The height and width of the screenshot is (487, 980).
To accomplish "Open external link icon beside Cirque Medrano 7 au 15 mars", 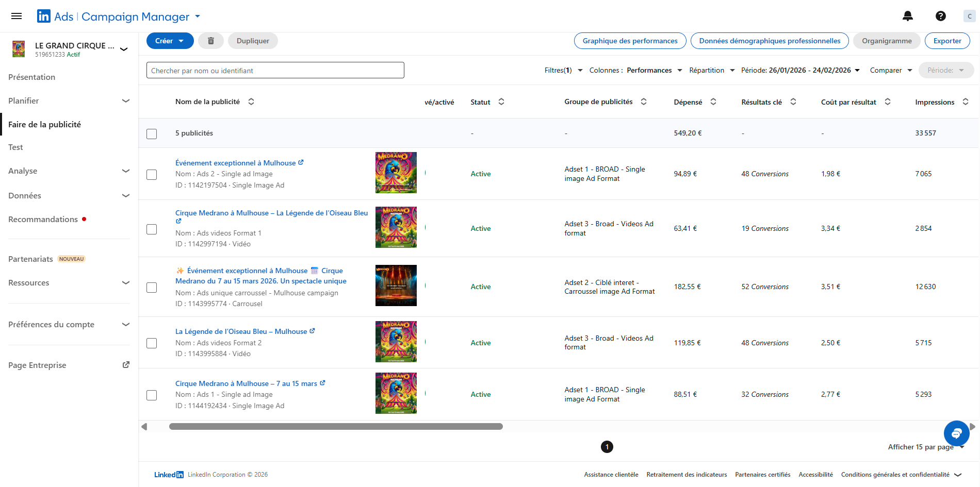I will 322,383.
